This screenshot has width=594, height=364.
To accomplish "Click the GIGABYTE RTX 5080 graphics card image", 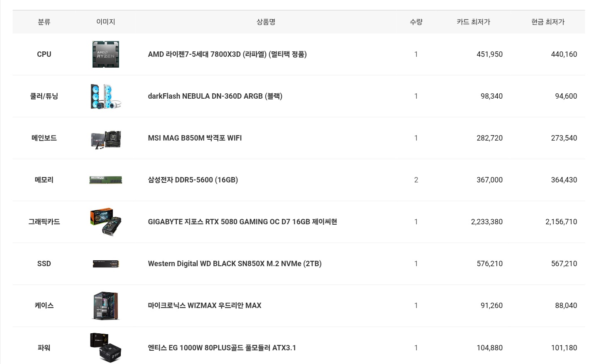I will coord(105,222).
